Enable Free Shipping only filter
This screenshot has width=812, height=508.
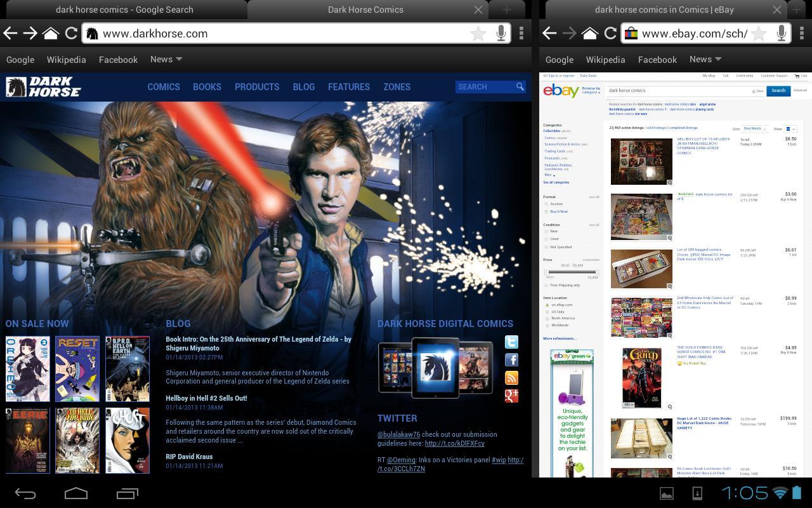[546, 285]
